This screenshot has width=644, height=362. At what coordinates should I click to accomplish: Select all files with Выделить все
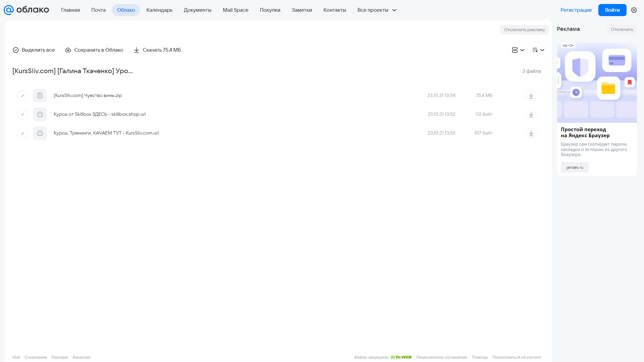pyautogui.click(x=34, y=50)
